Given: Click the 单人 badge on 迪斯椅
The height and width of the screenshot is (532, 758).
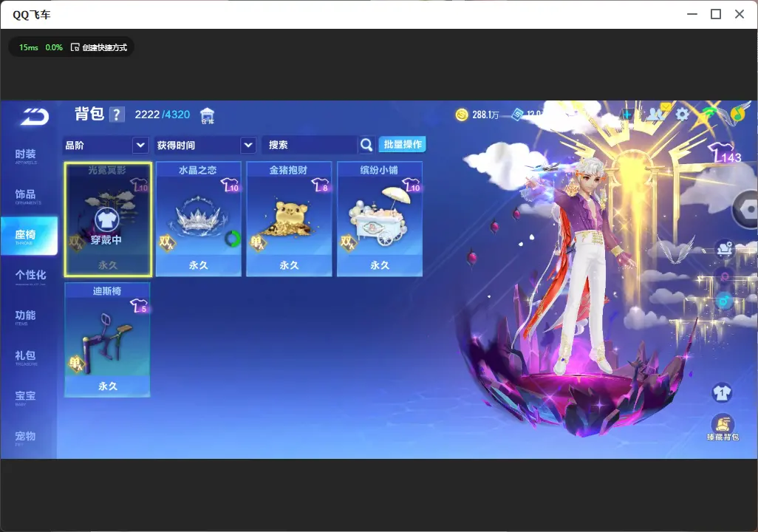Looking at the screenshot, I should 76,364.
